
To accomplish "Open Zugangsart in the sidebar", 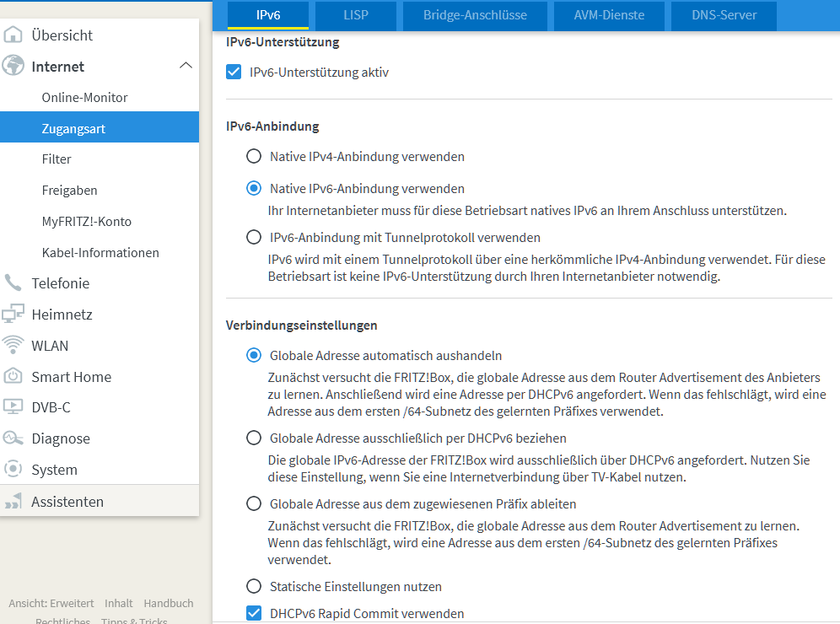I will (x=100, y=127).
